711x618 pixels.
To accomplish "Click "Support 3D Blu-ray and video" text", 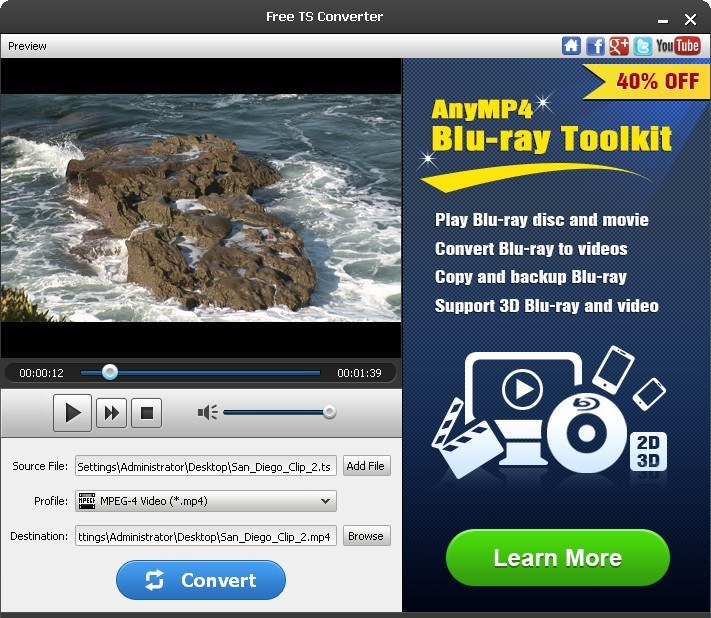I will click(546, 306).
